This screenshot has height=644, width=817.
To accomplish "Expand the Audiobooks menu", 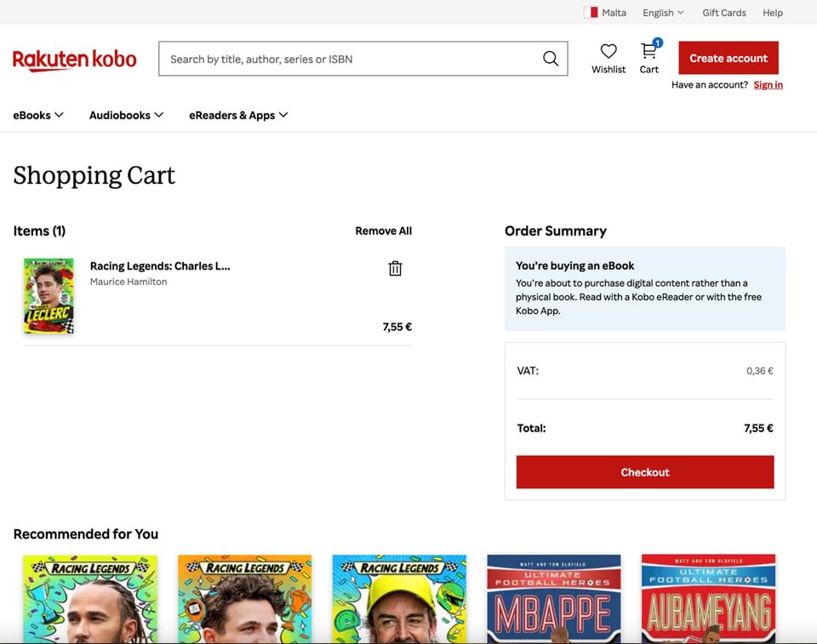I will coord(126,115).
